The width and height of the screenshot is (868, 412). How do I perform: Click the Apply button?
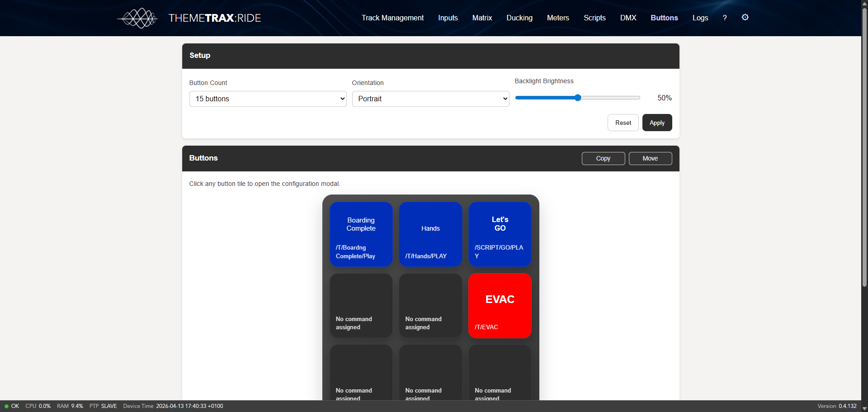pos(656,123)
